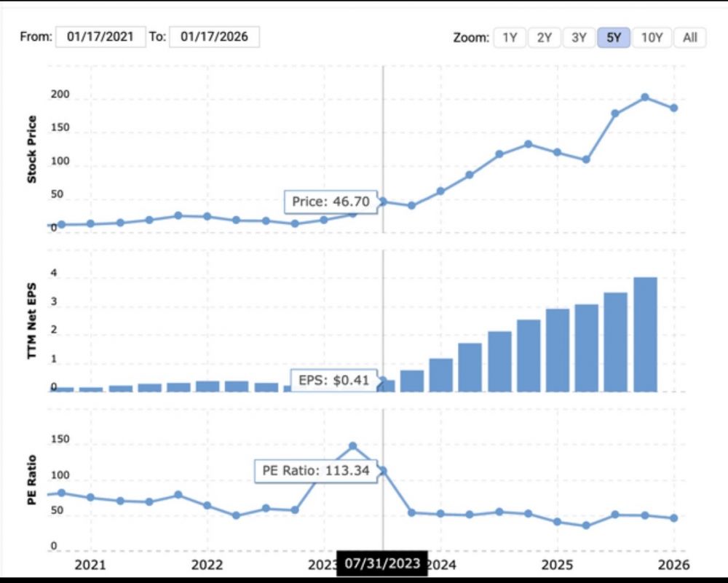Click the highest stock price data point
The image size is (728, 583).
645,97
